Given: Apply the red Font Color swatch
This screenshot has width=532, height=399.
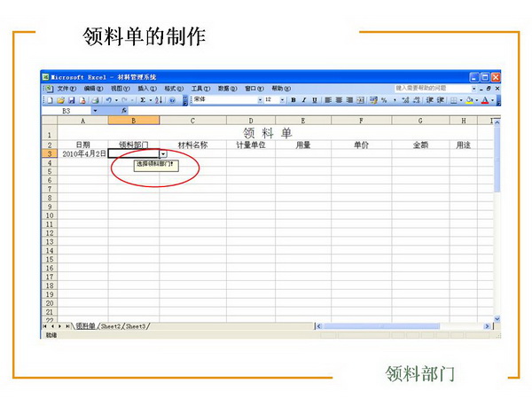Looking at the screenshot, I should 485,100.
